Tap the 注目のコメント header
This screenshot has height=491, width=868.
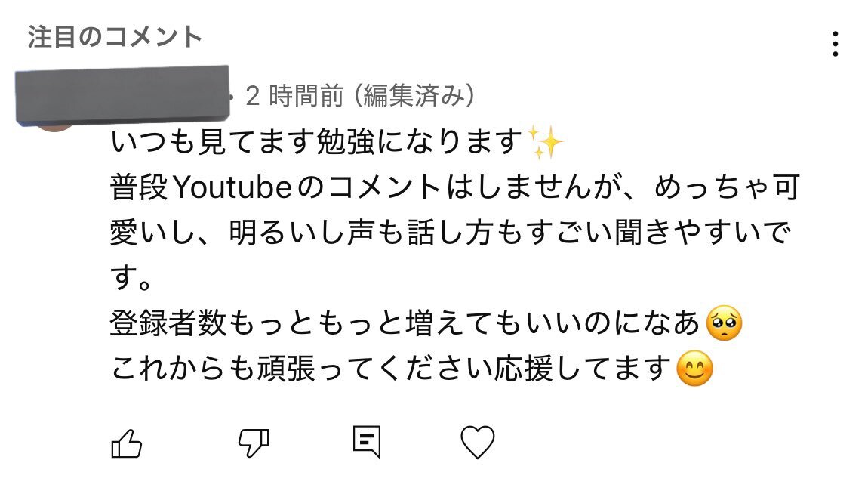pos(115,36)
